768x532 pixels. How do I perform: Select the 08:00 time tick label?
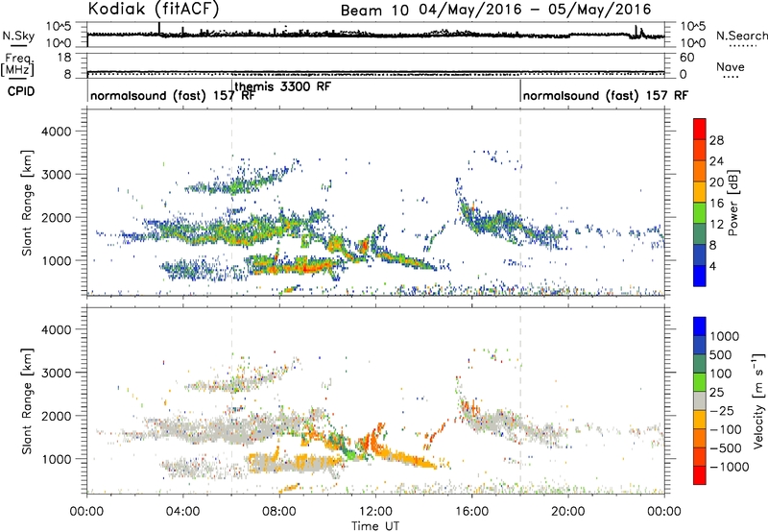pos(279,512)
